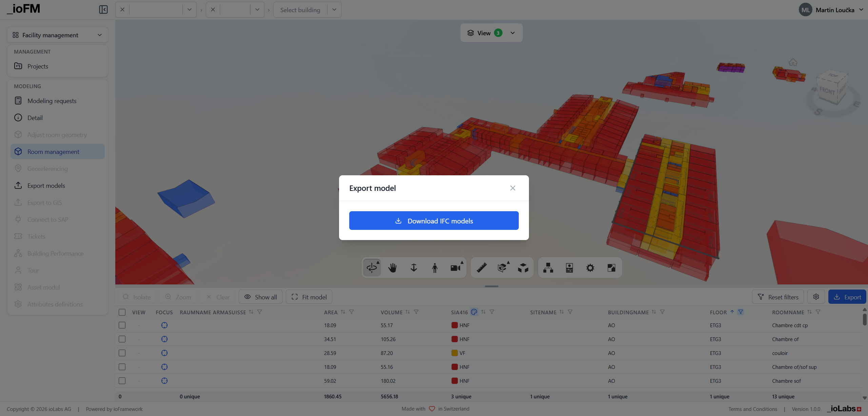Select the orbit tool in viewer toolbar

[372, 268]
